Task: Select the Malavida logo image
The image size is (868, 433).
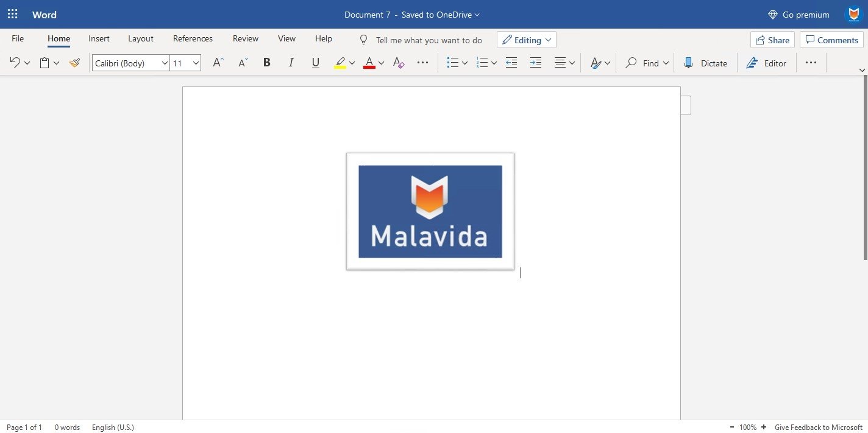Action: (x=430, y=211)
